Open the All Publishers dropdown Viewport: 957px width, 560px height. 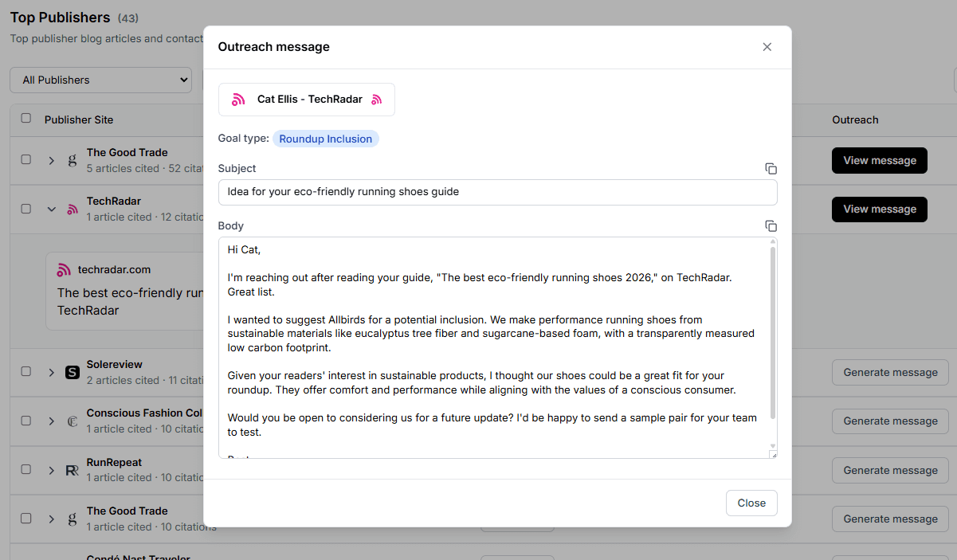tap(100, 80)
